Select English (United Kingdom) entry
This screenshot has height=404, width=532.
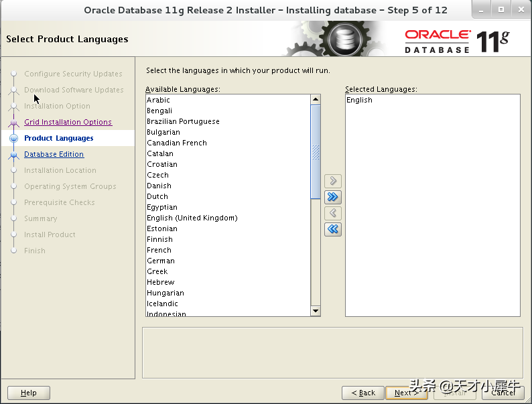tap(228, 218)
